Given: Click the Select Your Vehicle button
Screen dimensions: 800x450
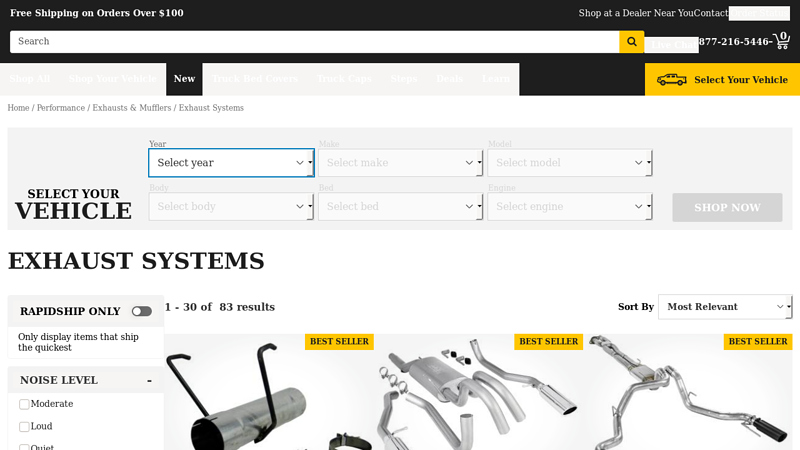Looking at the screenshot, I should pos(722,80).
